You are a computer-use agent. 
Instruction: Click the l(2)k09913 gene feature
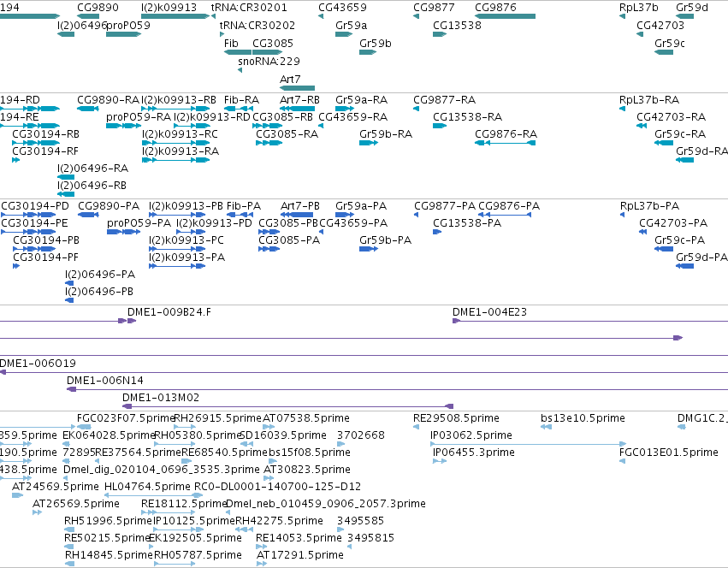[x=175, y=16]
